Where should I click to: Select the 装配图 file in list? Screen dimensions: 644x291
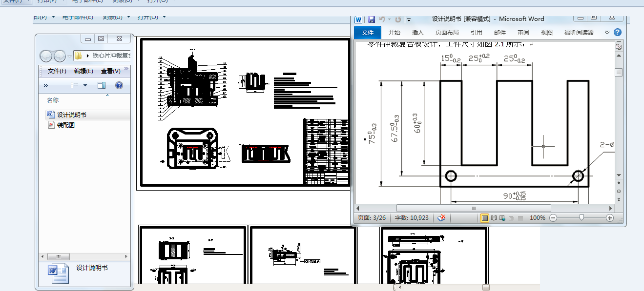click(61, 125)
